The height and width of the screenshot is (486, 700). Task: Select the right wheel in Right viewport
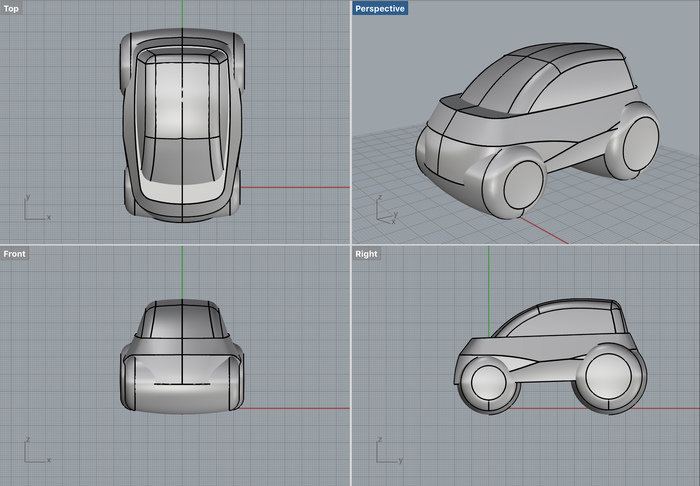[610, 377]
